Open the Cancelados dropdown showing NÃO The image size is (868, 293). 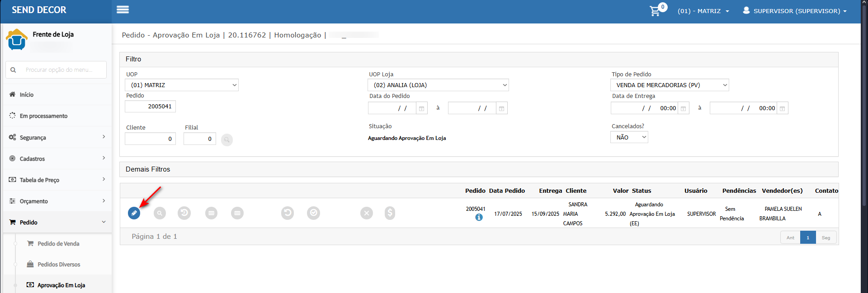[x=629, y=137]
